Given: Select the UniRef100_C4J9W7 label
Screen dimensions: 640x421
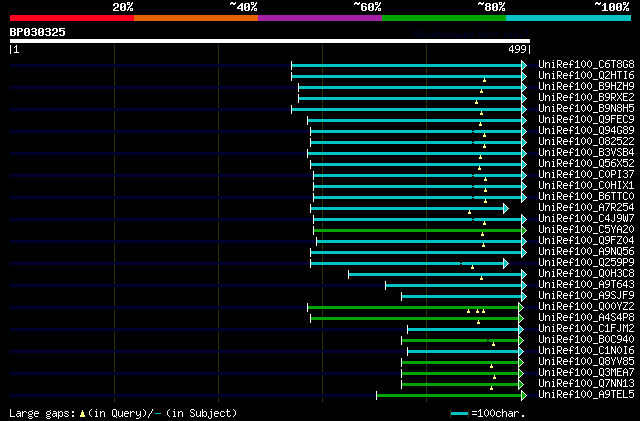Looking at the screenshot, I should 586,219.
